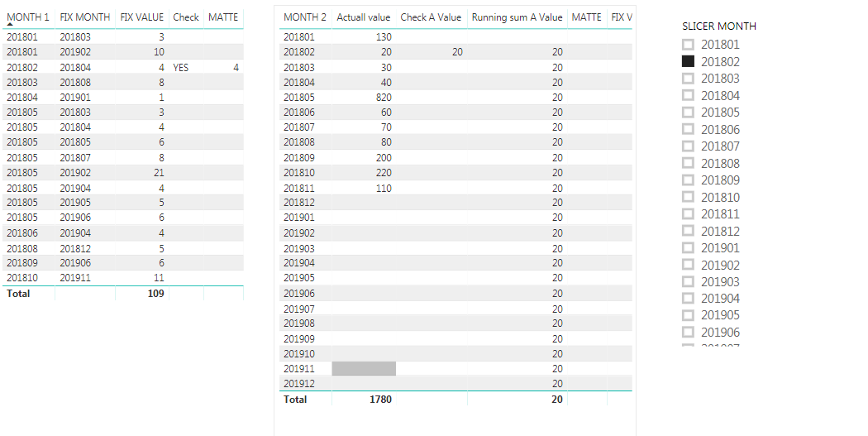Sort by the MONTH 1 column header
The height and width of the screenshot is (436, 868).
point(27,17)
